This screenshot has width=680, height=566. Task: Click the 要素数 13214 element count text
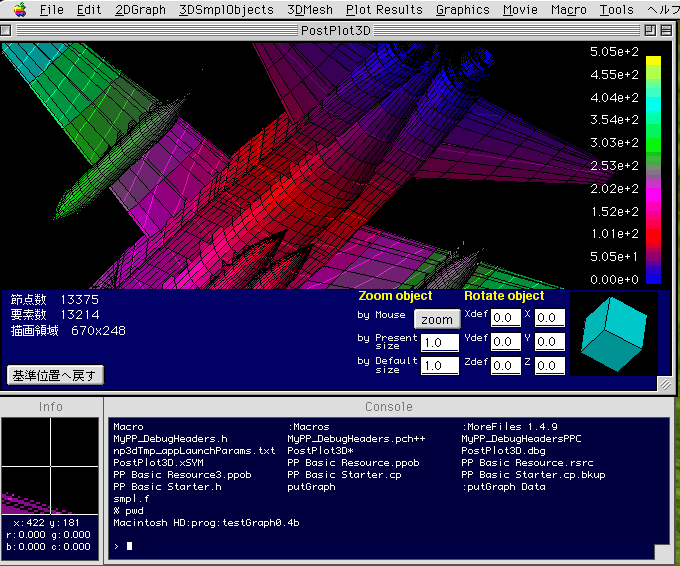[x=55, y=314]
